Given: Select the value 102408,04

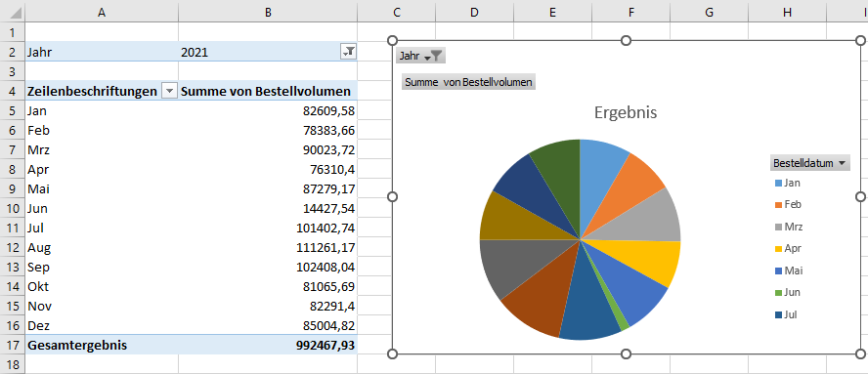Looking at the screenshot, I should (268, 268).
